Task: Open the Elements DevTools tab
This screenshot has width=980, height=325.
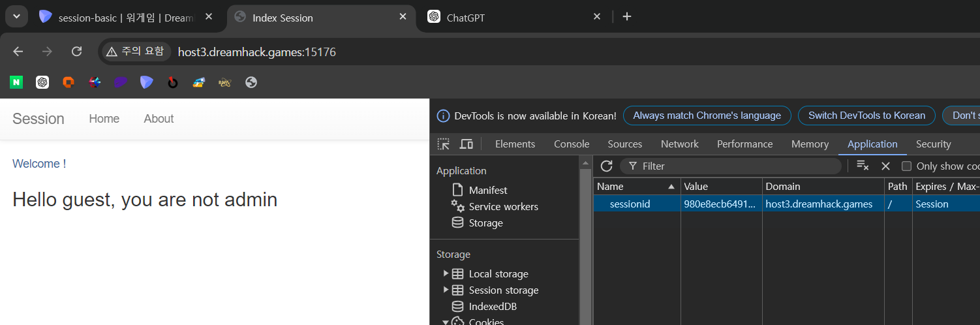Action: pos(515,144)
